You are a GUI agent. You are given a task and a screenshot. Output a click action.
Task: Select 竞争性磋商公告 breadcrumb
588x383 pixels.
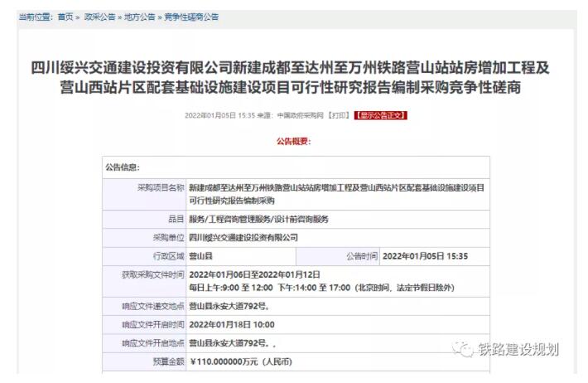191,17
